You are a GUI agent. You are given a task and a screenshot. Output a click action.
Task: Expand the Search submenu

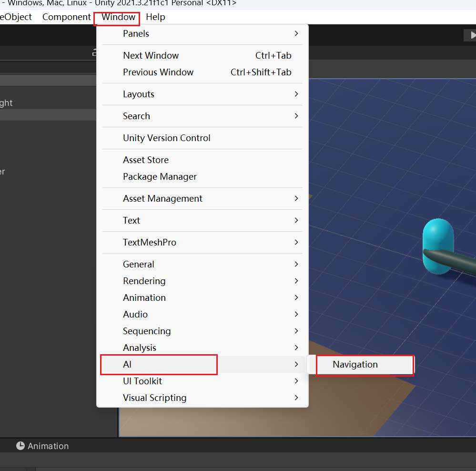click(203, 116)
